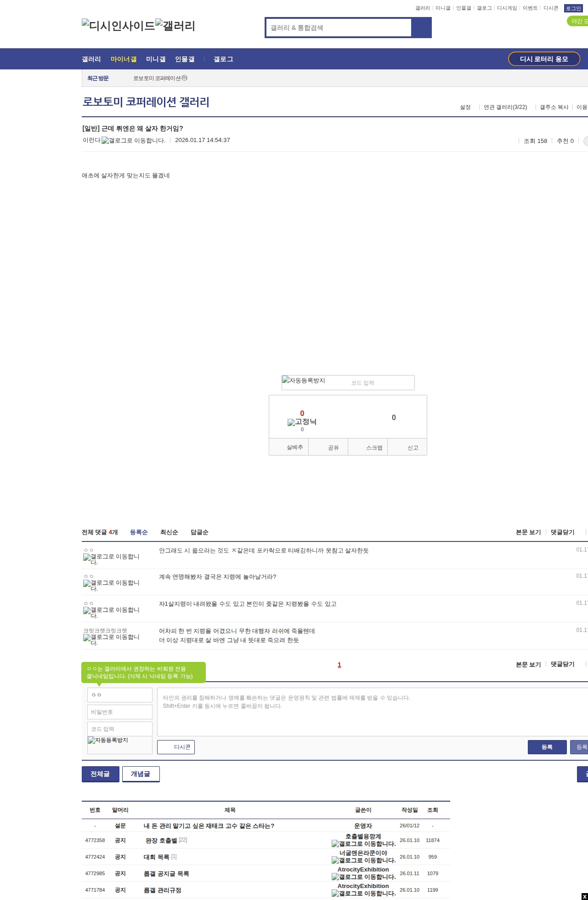Go to comment page 1
Image resolution: width=588 pixels, height=900 pixels.
339,665
